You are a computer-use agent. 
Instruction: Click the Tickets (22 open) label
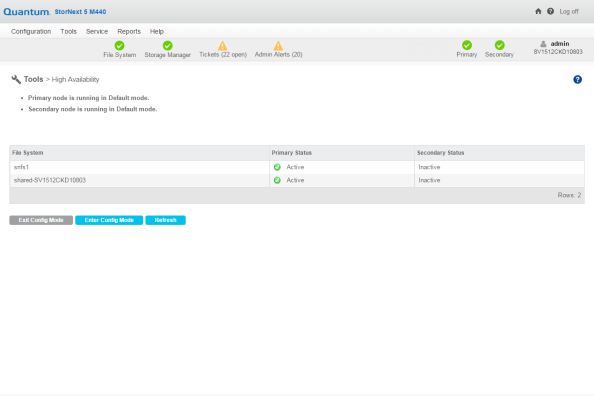[x=223, y=55]
